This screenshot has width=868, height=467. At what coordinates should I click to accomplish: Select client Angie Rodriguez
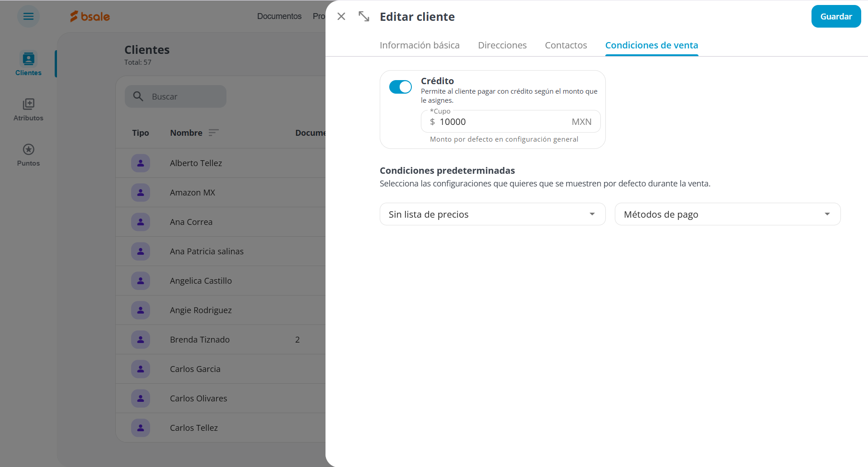[201, 310]
